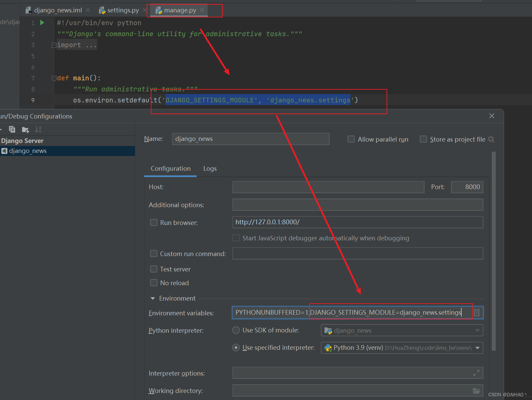Browse for the working directory folder
532x400 pixels.
coord(476,391)
